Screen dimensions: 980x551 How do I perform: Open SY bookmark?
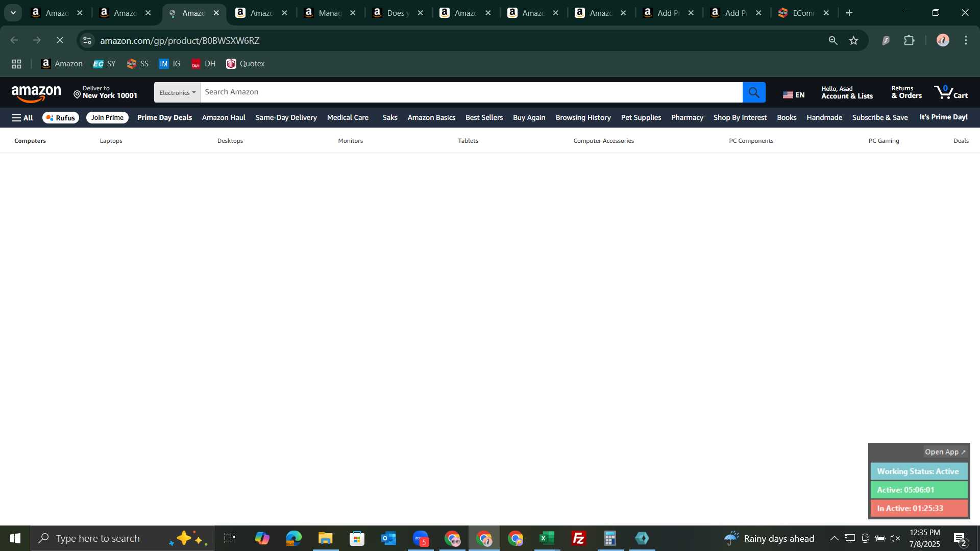105,64
